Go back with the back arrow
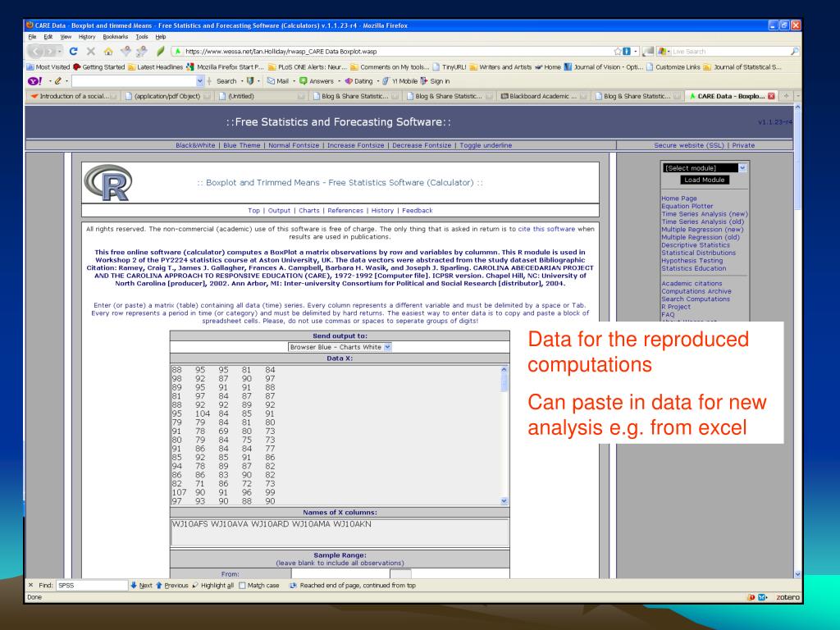 pyautogui.click(x=36, y=52)
